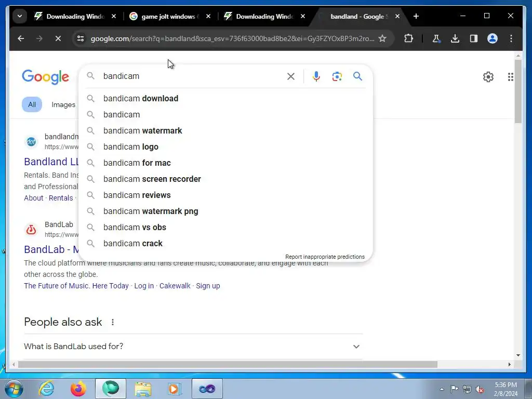Toggle the side panel icon
This screenshot has width=532, height=399.
pyautogui.click(x=474, y=38)
